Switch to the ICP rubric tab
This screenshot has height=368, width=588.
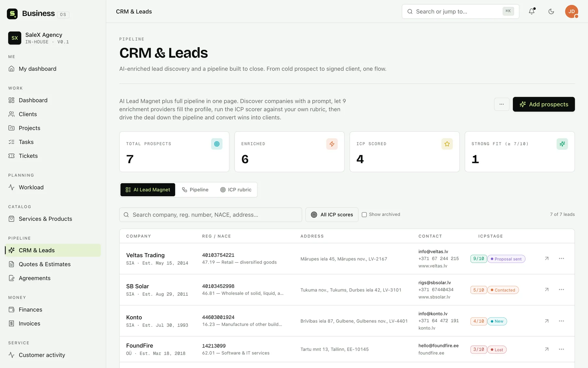236,190
